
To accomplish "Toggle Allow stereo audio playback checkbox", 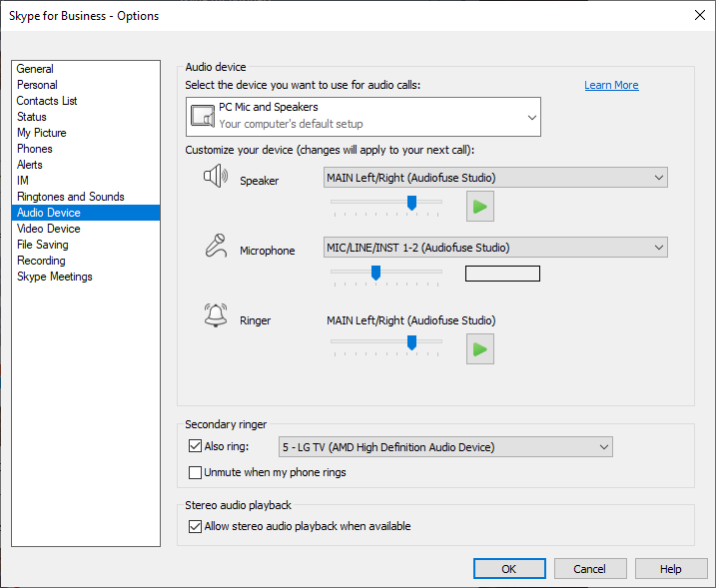I will coord(195,526).
